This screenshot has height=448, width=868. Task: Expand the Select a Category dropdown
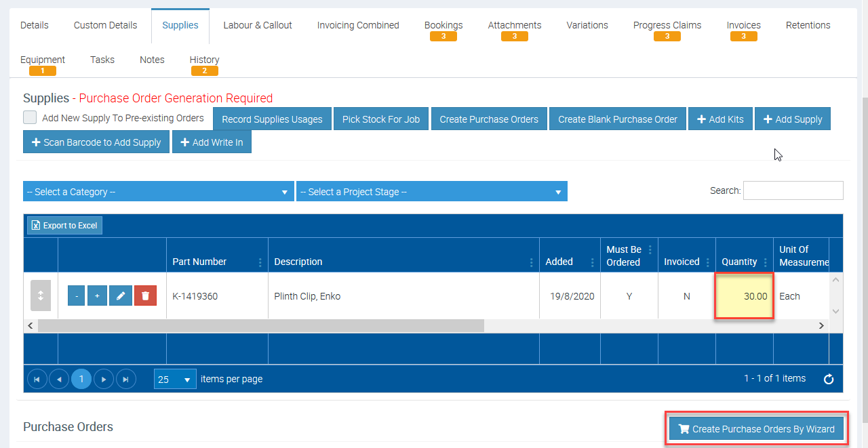159,192
